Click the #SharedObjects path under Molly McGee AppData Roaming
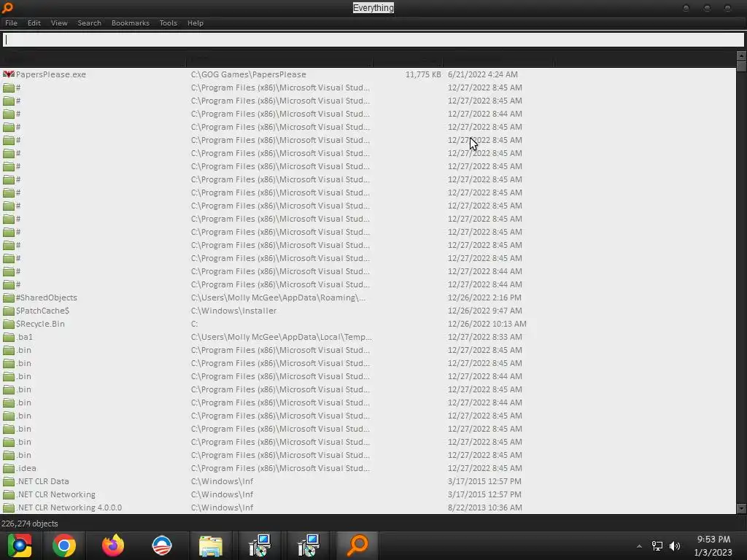Viewport: 747px width, 560px height. (278, 297)
